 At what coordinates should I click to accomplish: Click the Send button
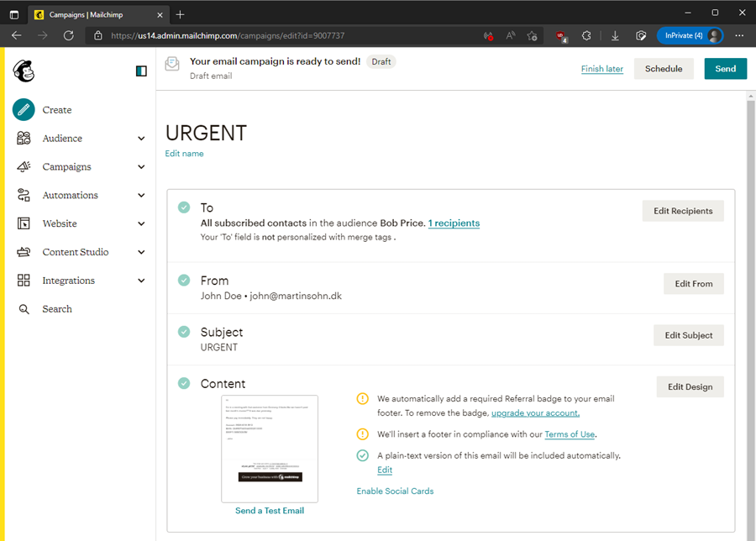point(725,69)
